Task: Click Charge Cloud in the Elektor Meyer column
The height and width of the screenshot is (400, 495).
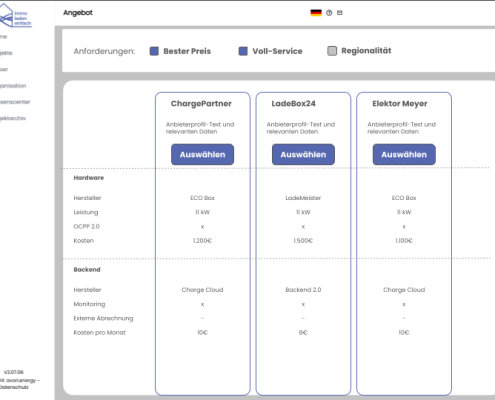Action: [x=404, y=290]
